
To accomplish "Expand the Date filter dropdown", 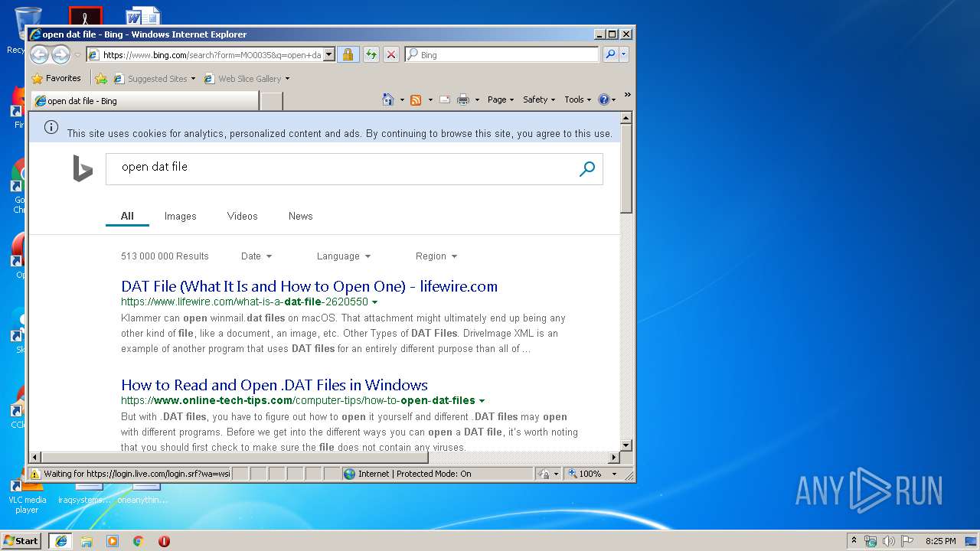I will pos(256,256).
